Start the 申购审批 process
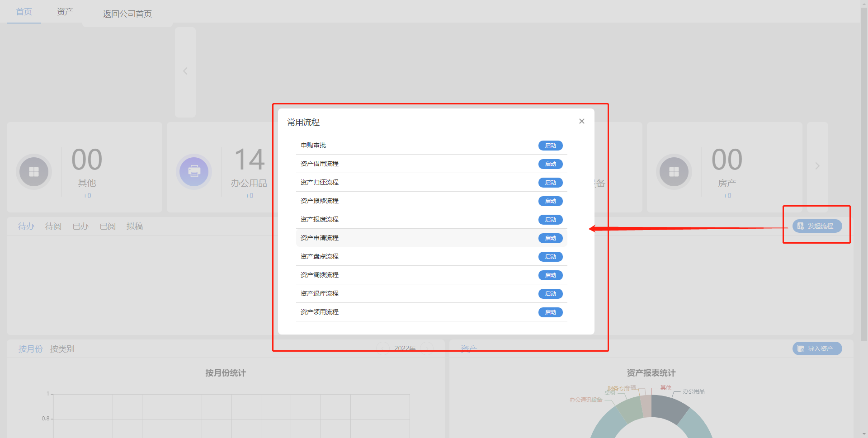 550,146
